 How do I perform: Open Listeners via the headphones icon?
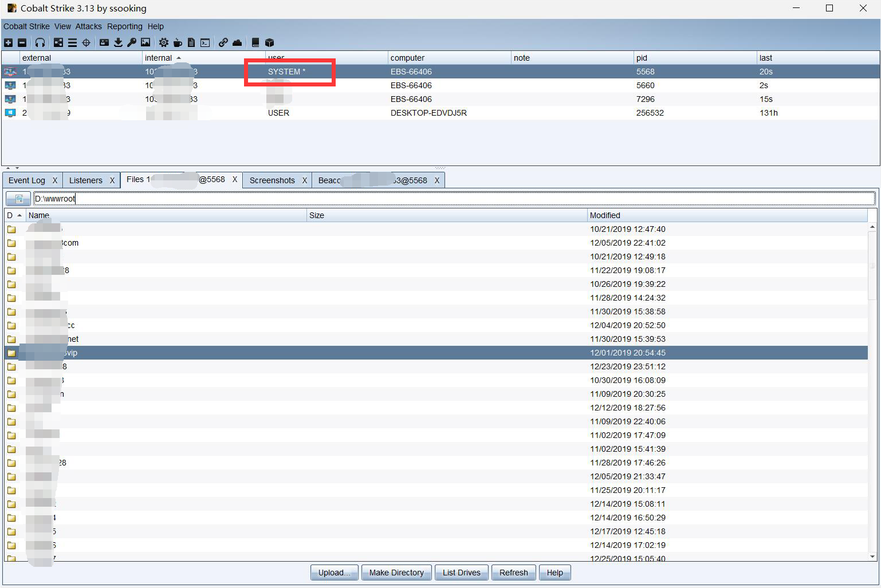pos(40,42)
